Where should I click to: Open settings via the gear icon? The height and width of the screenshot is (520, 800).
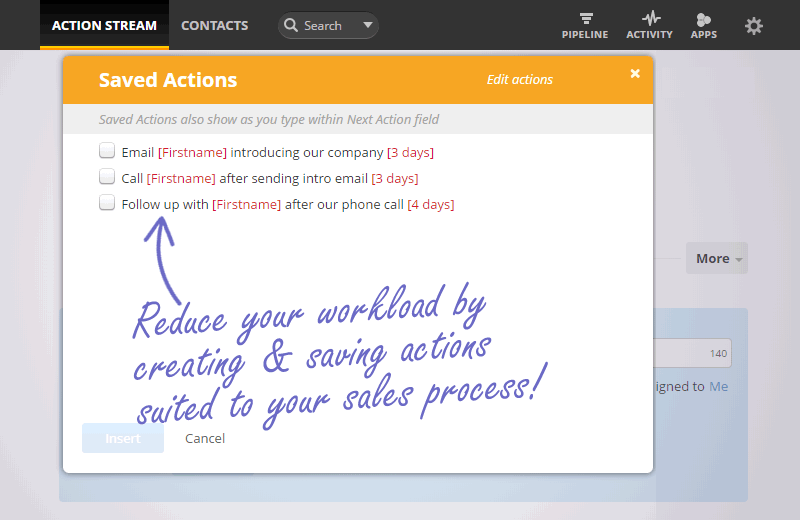[754, 26]
